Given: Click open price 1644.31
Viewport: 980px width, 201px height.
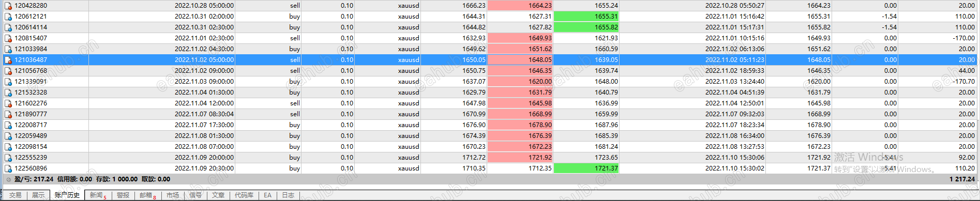Looking at the screenshot, I should coord(474,17).
